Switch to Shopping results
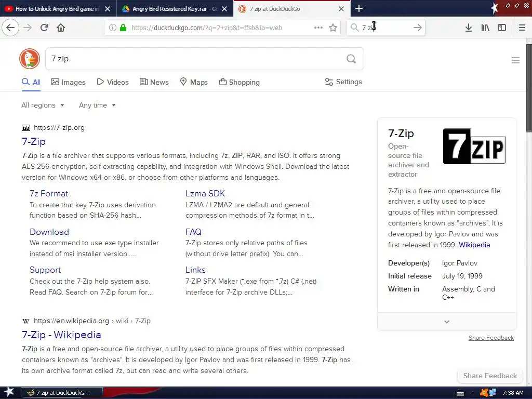This screenshot has height=399, width=532. click(x=239, y=82)
